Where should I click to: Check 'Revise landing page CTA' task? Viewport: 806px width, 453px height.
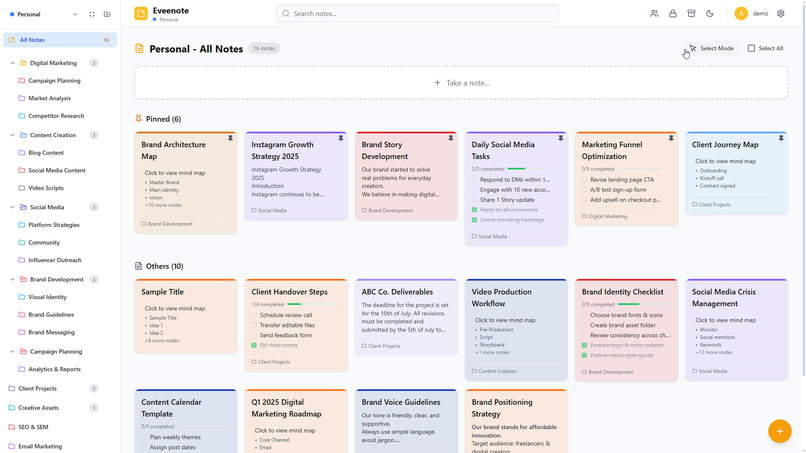[x=584, y=180]
